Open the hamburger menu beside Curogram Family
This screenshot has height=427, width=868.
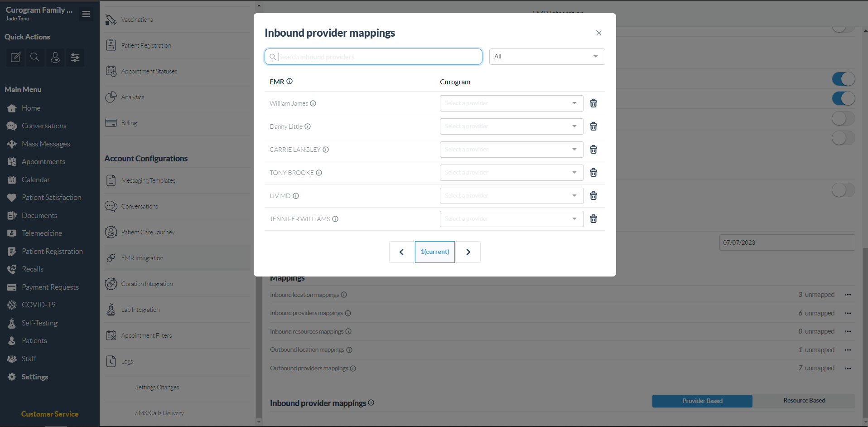pyautogui.click(x=86, y=14)
